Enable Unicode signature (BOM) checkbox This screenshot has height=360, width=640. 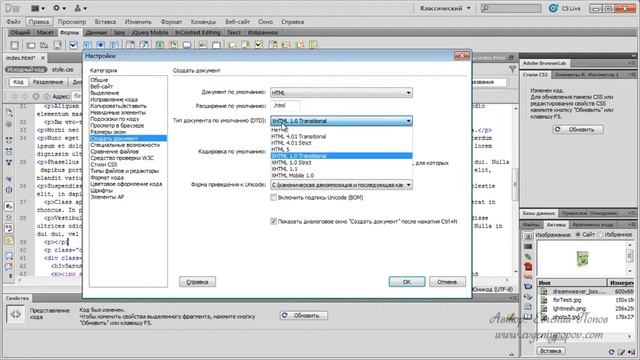tap(273, 198)
